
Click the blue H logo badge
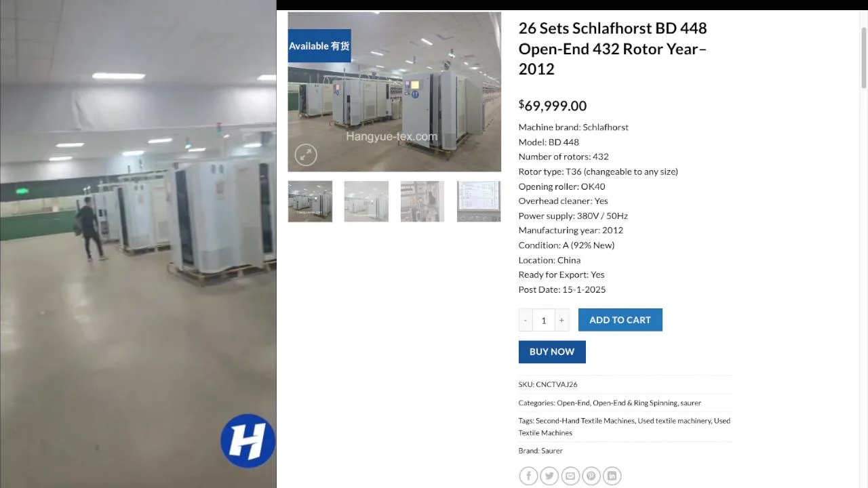click(248, 441)
